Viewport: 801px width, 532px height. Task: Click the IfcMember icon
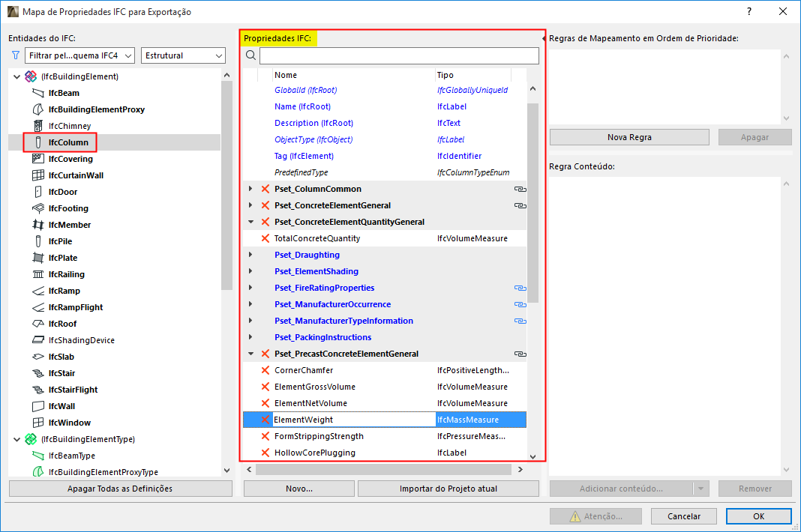pos(37,225)
